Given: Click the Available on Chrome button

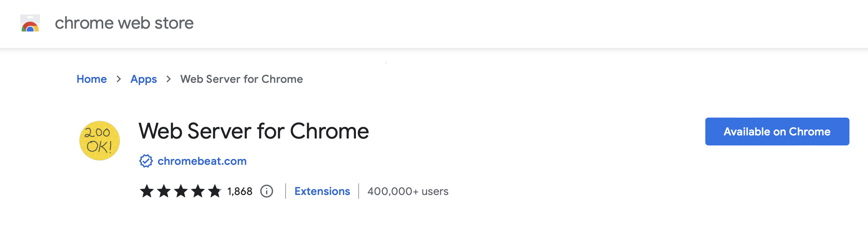Looking at the screenshot, I should point(777,132).
